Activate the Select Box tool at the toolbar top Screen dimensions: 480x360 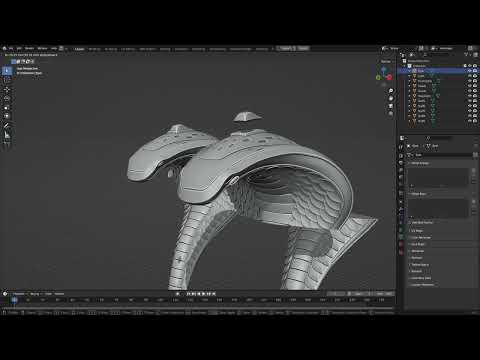[x=7, y=71]
